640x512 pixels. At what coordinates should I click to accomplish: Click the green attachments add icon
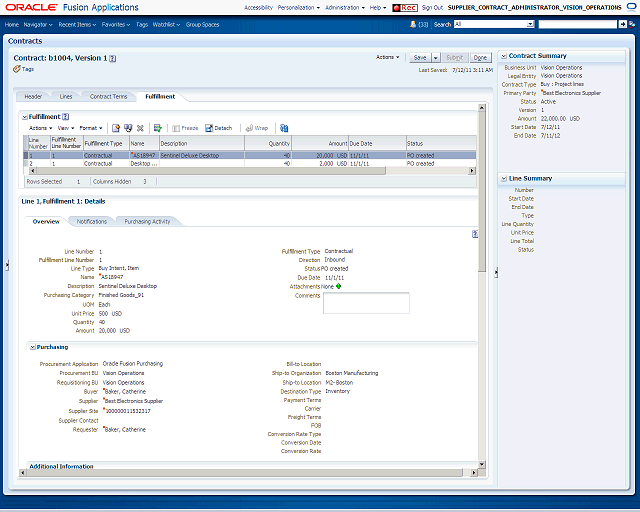coord(338,286)
